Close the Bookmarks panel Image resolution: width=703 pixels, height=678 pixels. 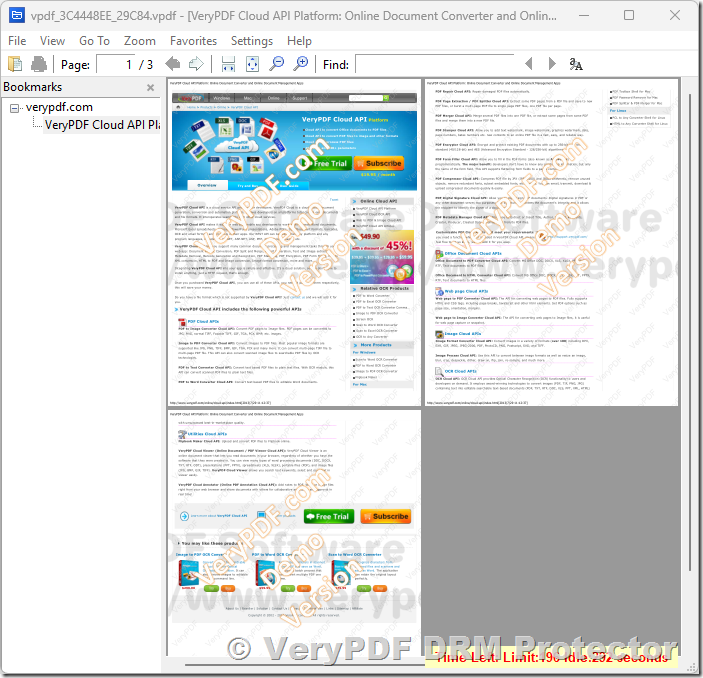pos(150,88)
